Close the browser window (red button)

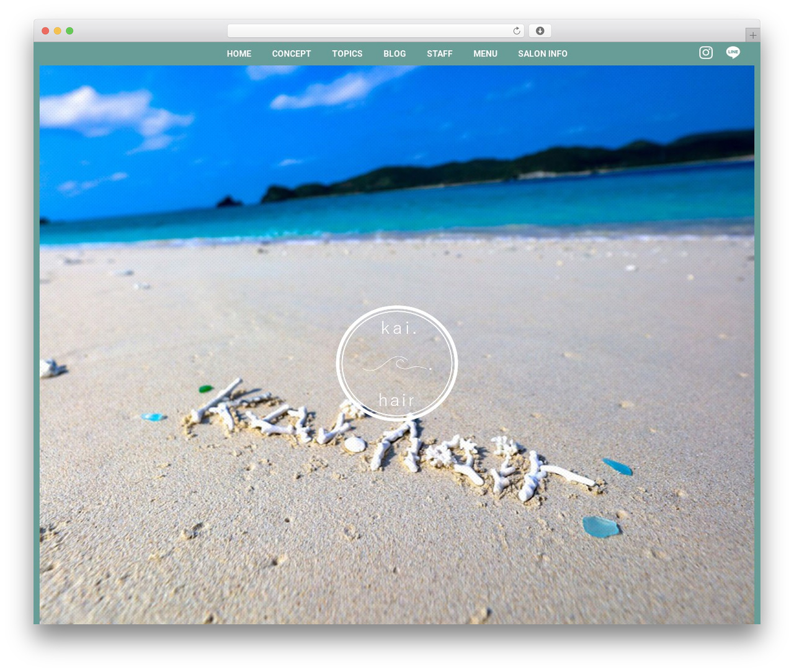point(45,31)
